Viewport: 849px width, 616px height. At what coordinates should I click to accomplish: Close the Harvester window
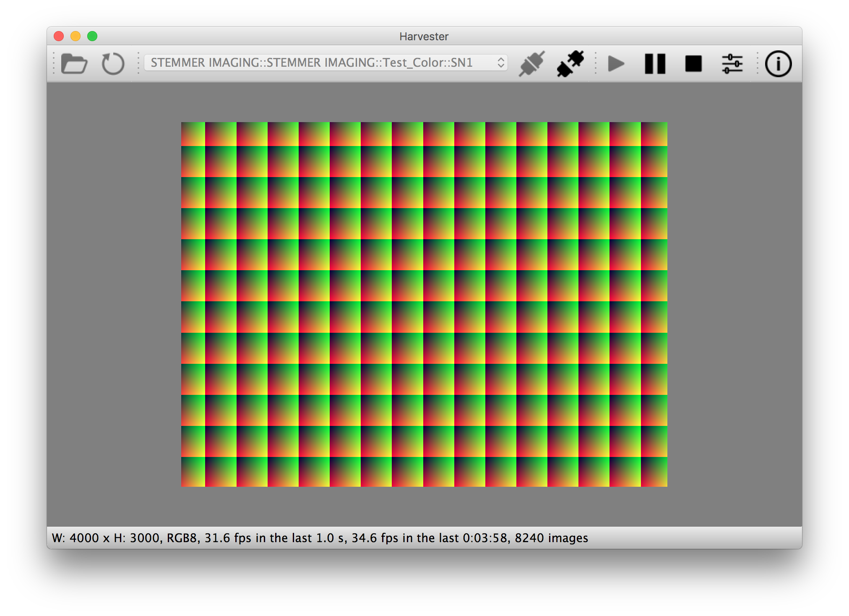[x=59, y=36]
